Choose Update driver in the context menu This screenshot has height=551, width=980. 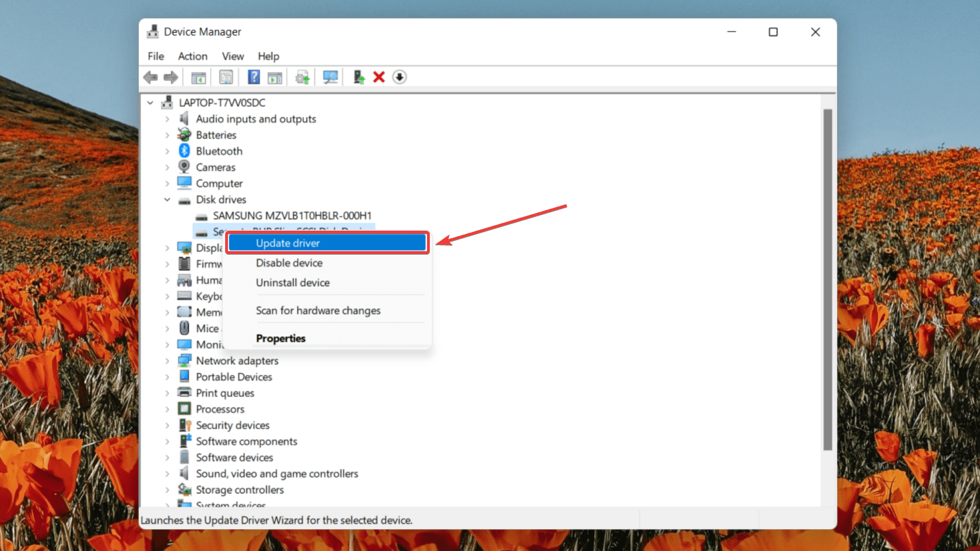(327, 243)
